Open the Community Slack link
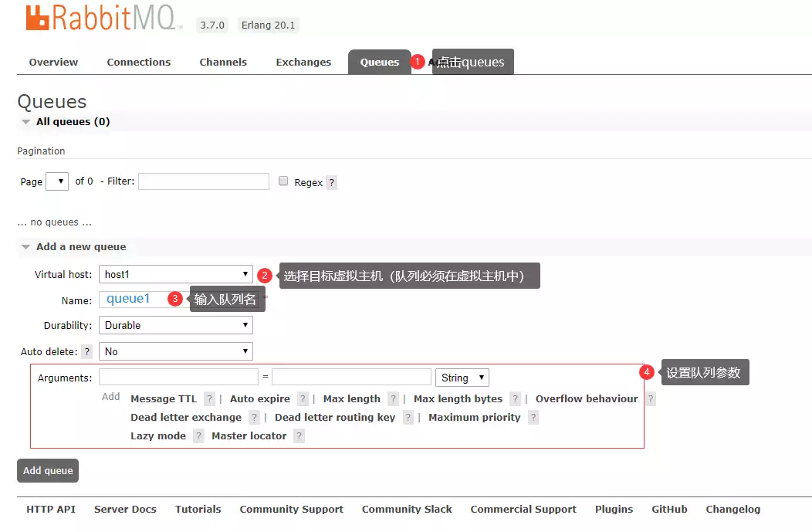The width and height of the screenshot is (812, 532). pos(407,509)
